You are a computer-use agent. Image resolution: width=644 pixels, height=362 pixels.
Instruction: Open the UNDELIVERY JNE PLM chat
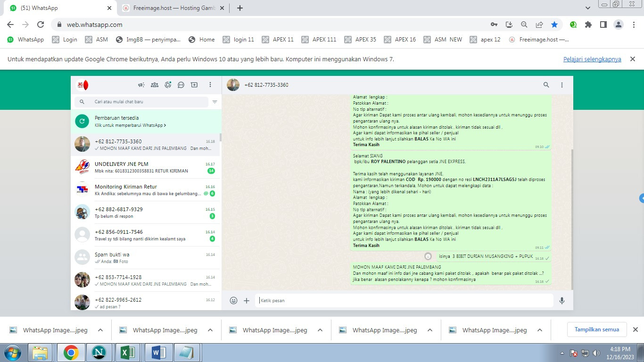[x=146, y=167]
